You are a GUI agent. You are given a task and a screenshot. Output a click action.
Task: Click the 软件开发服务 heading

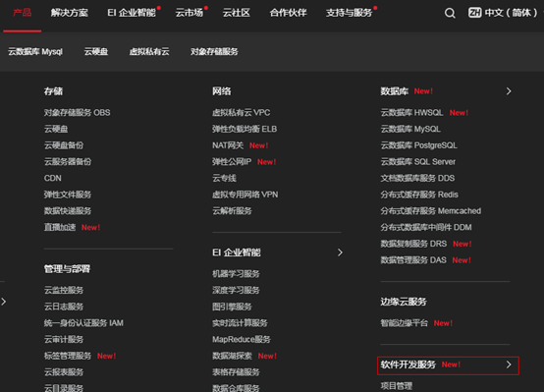[x=408, y=364]
